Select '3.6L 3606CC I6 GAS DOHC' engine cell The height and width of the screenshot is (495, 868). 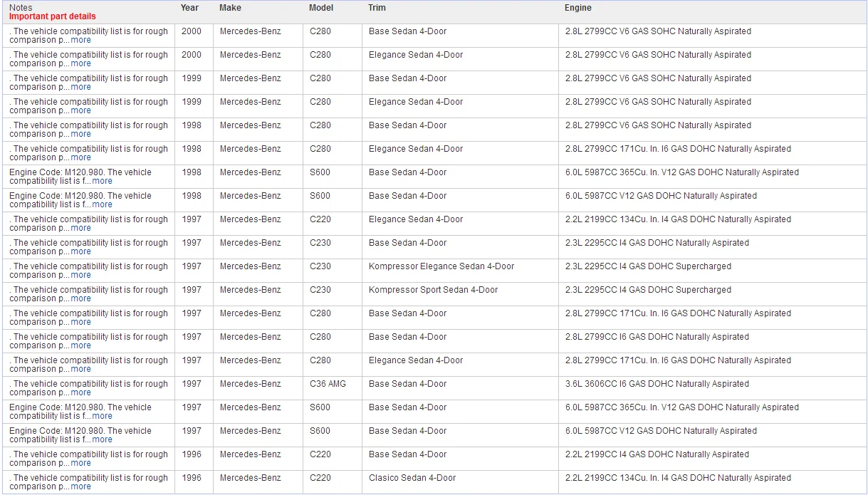pos(657,384)
